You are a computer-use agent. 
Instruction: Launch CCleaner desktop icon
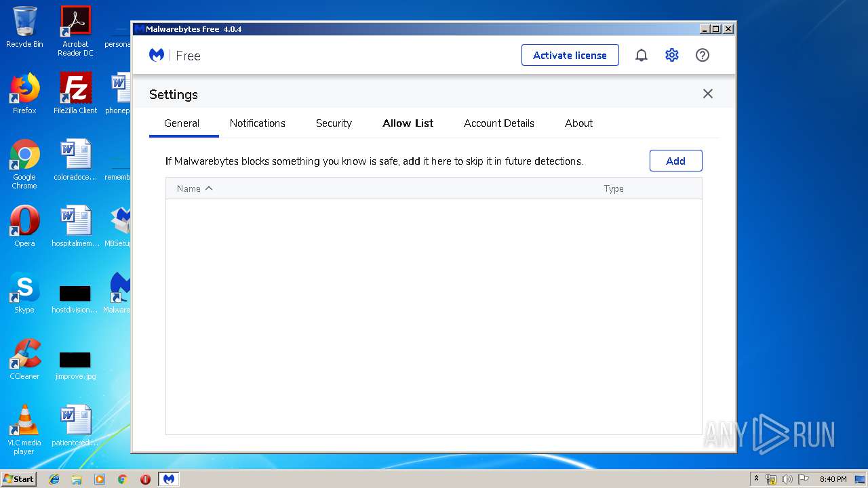24,359
